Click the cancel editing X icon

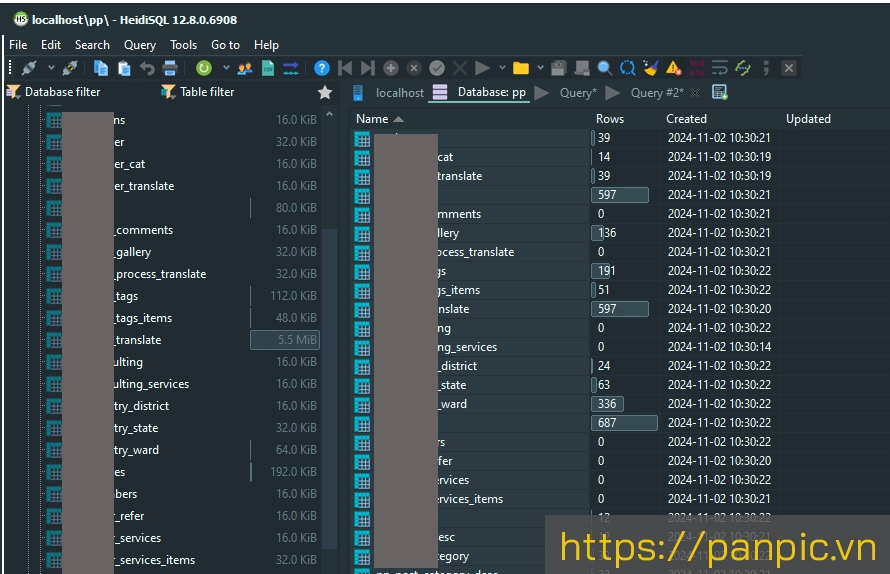tap(460, 68)
